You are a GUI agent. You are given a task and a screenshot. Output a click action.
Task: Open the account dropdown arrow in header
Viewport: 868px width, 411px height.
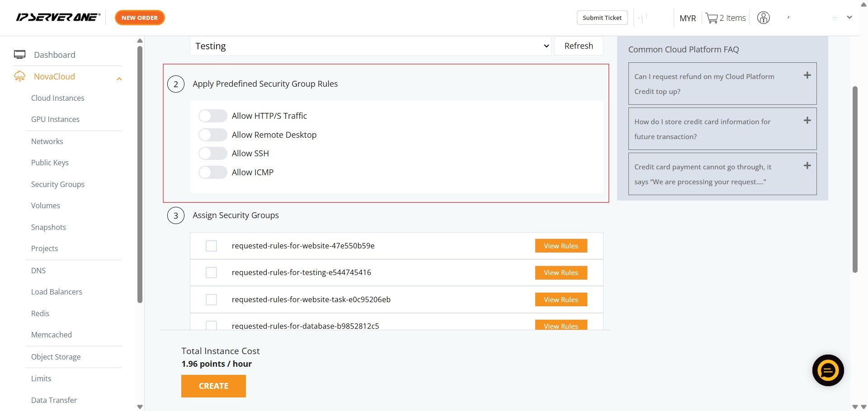[x=849, y=18]
